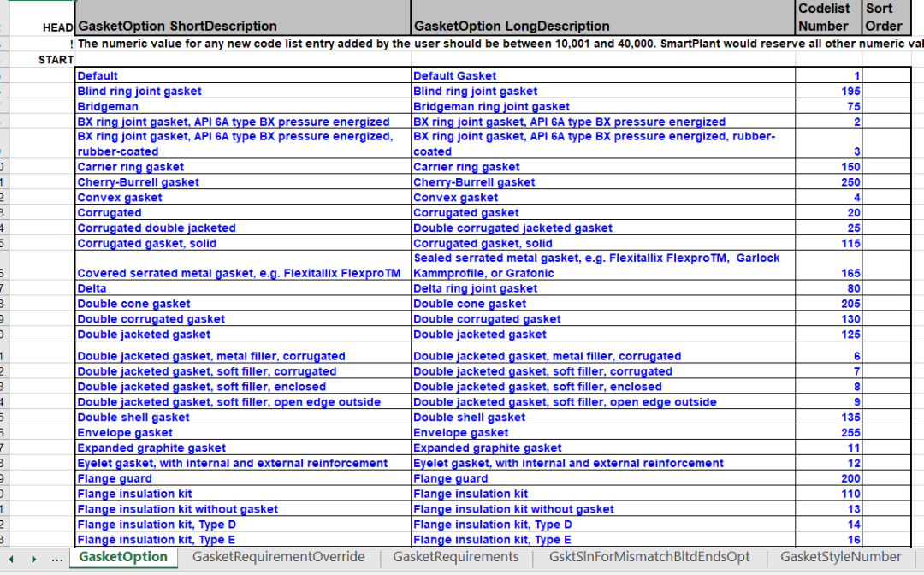Click the next sheet navigation arrow
This screenshot has height=575, width=924.
[33, 559]
